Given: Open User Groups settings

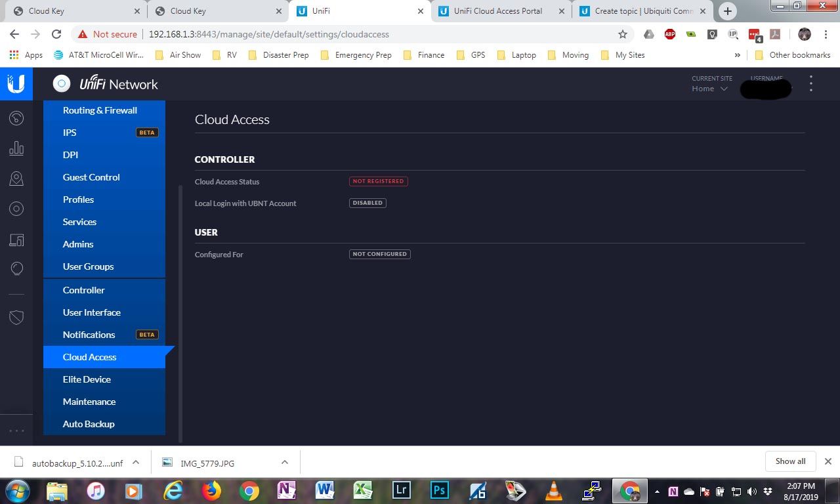Looking at the screenshot, I should 104,266.
